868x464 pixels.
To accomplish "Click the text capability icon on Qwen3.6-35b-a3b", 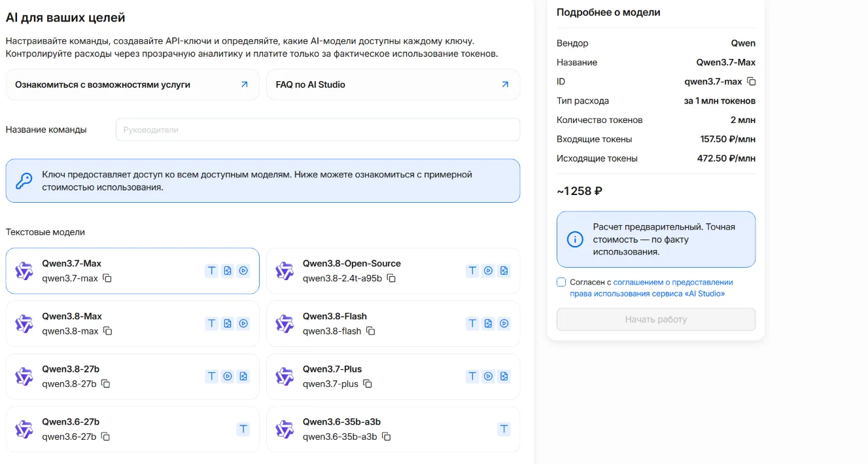I will tap(504, 429).
